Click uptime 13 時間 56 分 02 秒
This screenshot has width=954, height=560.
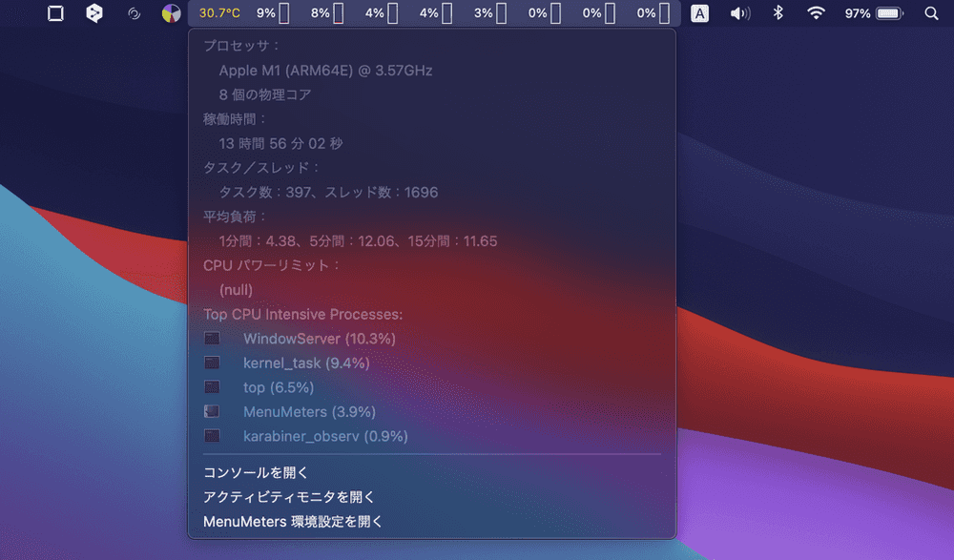coord(280,144)
